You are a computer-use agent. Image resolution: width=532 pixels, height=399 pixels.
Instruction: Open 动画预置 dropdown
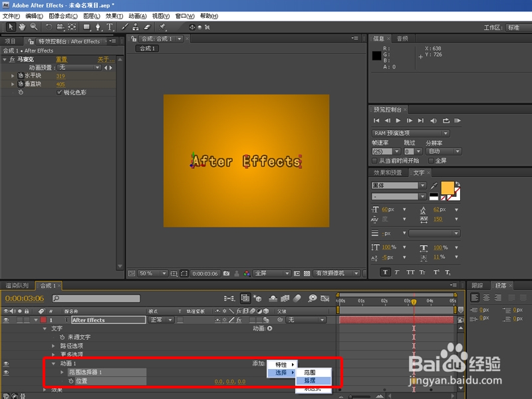click(78, 68)
